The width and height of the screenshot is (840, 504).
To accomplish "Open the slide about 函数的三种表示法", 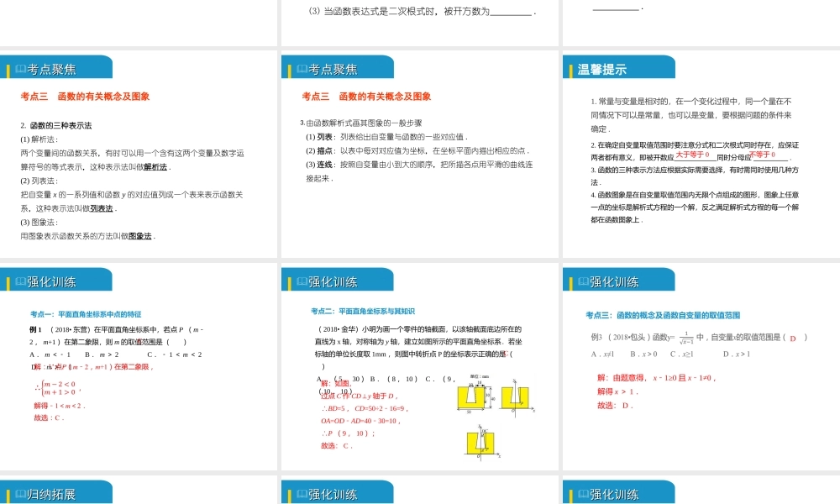I will (139, 155).
